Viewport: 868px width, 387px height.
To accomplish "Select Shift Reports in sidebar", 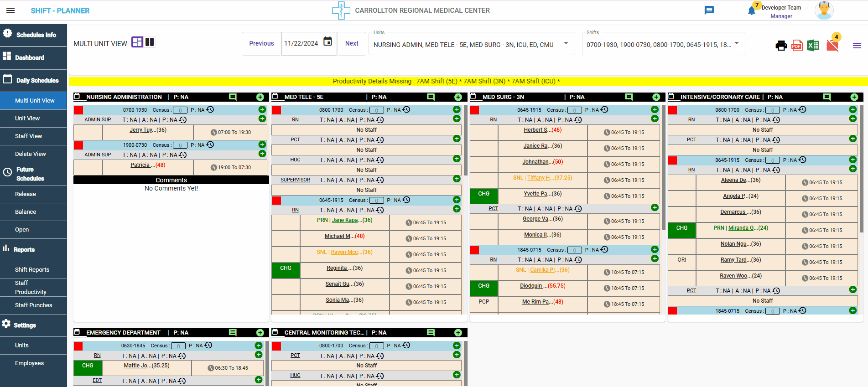I will tap(32, 269).
